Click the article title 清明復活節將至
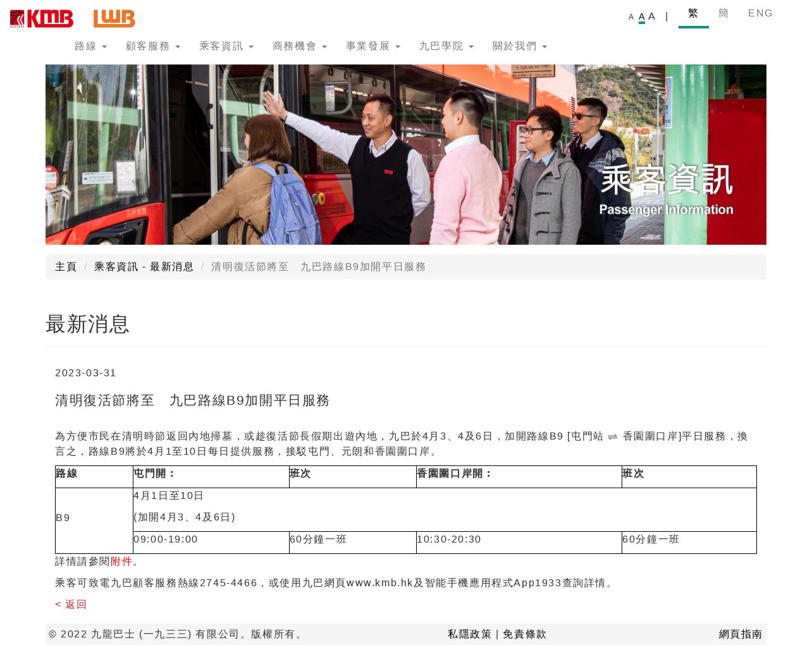812x664 pixels. point(192,400)
